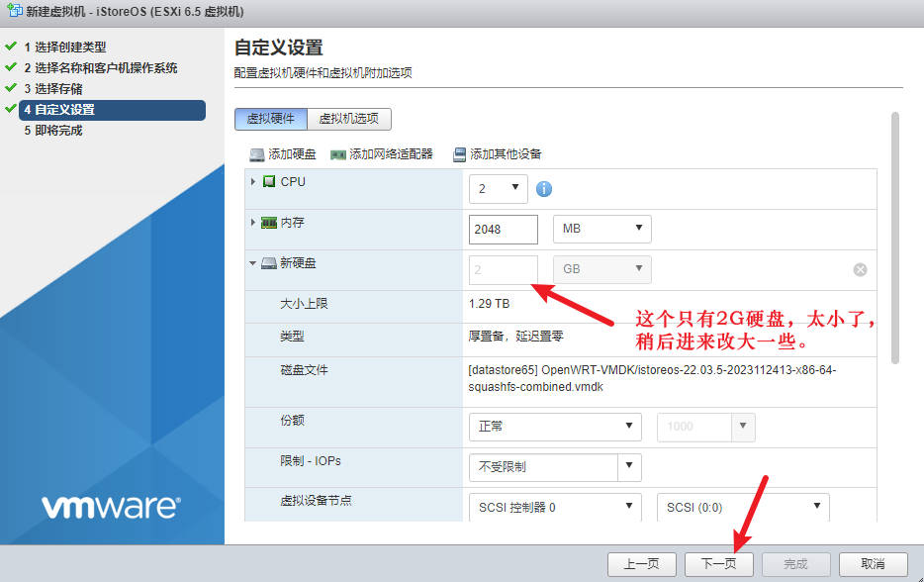The height and width of the screenshot is (582, 924).
Task: Click the new VM icon in title bar
Action: tap(14, 11)
